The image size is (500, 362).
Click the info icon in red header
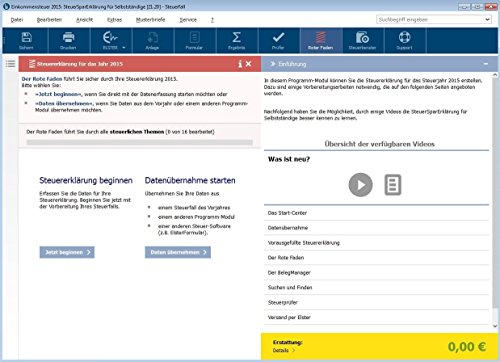point(240,64)
